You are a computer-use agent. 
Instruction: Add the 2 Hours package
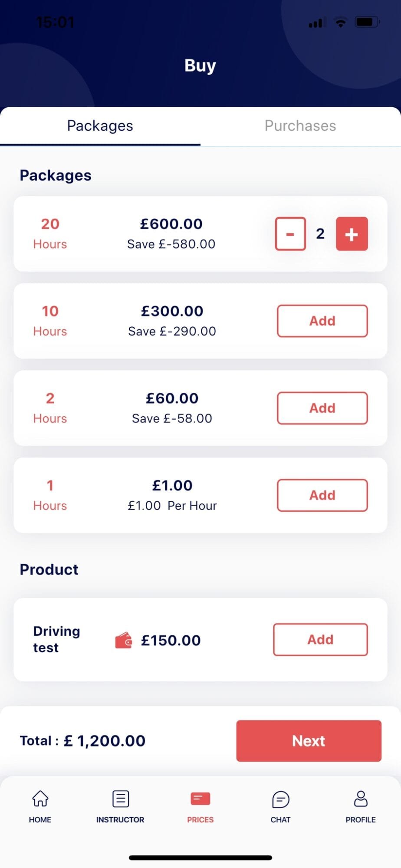pyautogui.click(x=322, y=408)
